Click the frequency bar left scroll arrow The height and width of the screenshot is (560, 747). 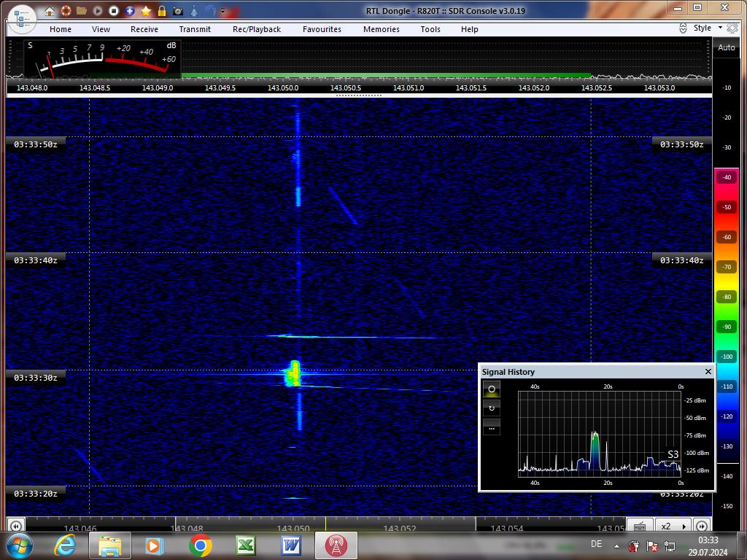pyautogui.click(x=16, y=526)
